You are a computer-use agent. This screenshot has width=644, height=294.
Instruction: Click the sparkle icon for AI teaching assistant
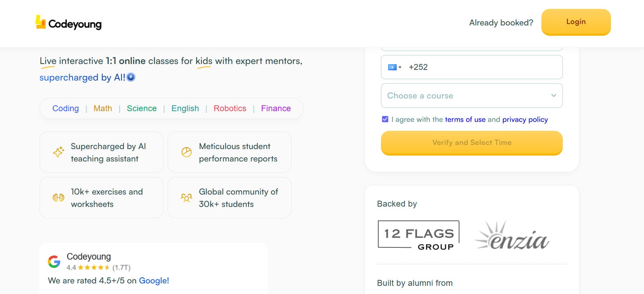tap(58, 152)
